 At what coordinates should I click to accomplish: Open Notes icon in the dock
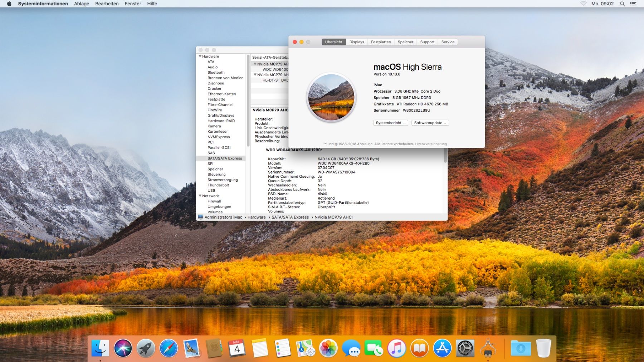(260, 348)
